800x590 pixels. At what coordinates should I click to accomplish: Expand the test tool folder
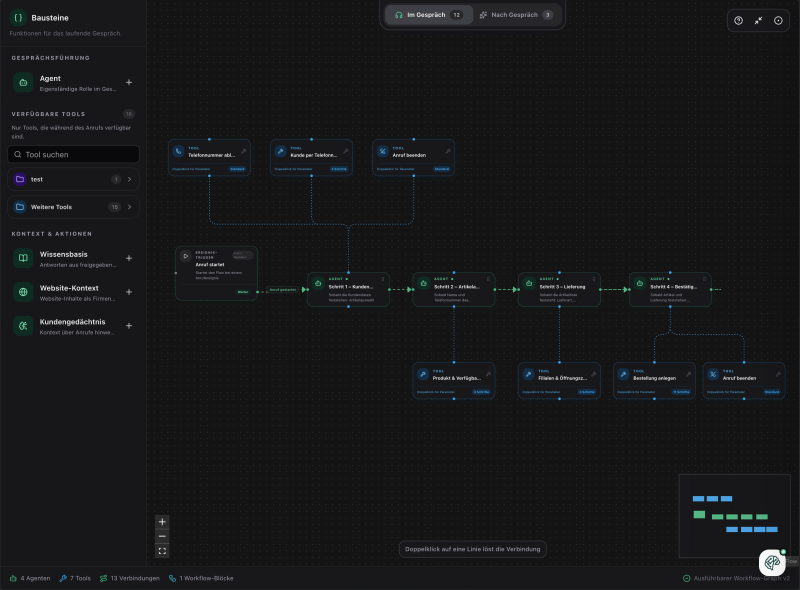[73, 179]
